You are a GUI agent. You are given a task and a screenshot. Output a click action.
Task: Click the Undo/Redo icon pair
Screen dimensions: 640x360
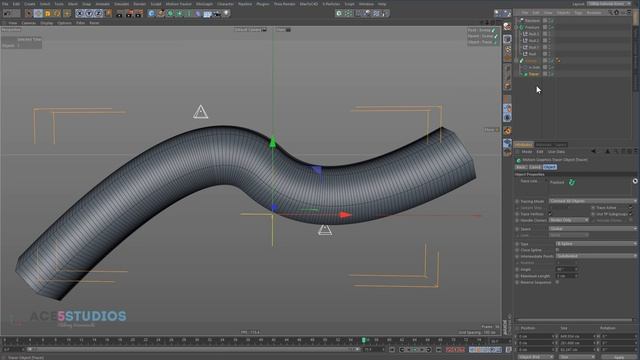point(11,13)
